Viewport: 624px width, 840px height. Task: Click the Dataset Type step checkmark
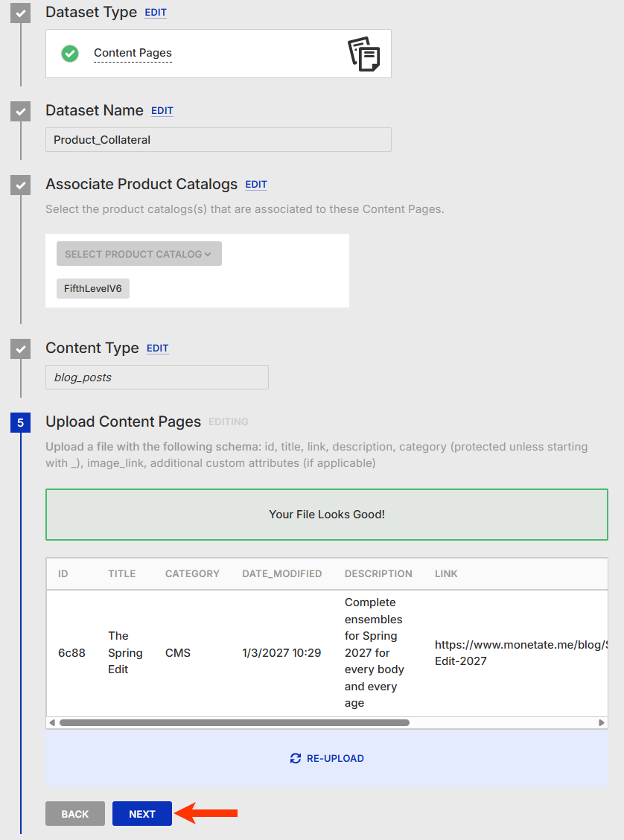[x=21, y=13]
